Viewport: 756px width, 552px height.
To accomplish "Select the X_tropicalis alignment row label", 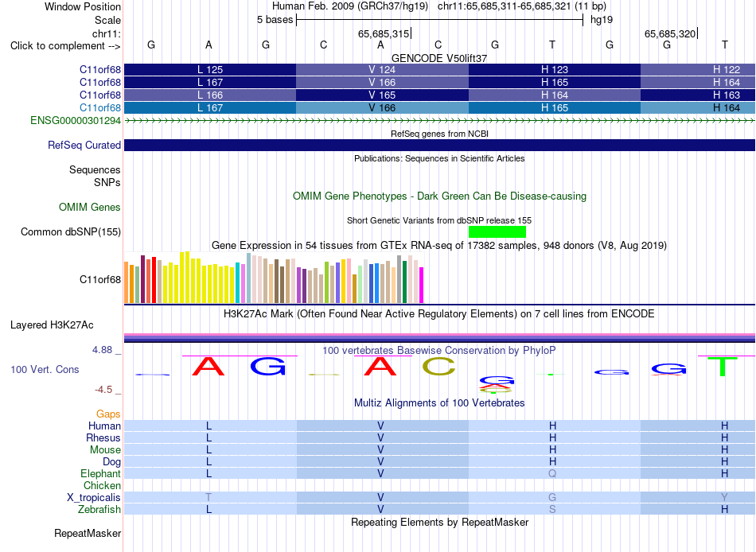I will point(94,498).
